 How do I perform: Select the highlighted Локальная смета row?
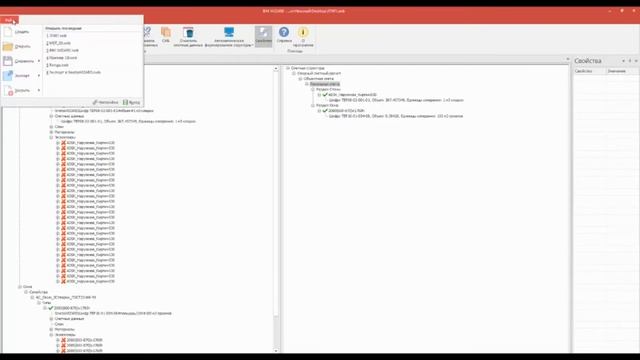tap(325, 84)
